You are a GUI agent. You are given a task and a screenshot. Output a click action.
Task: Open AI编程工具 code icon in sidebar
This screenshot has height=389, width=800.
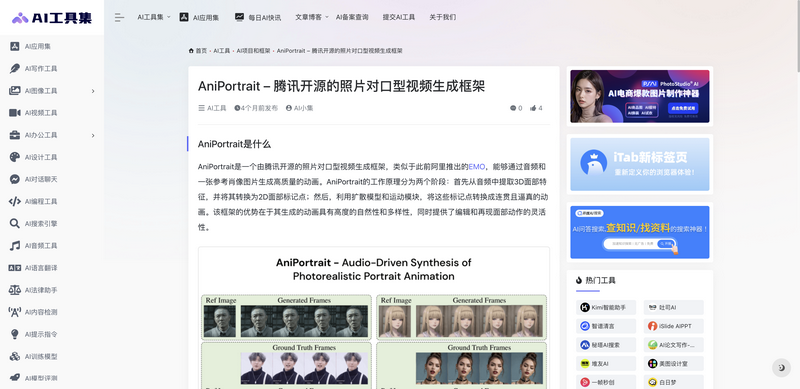[15, 201]
